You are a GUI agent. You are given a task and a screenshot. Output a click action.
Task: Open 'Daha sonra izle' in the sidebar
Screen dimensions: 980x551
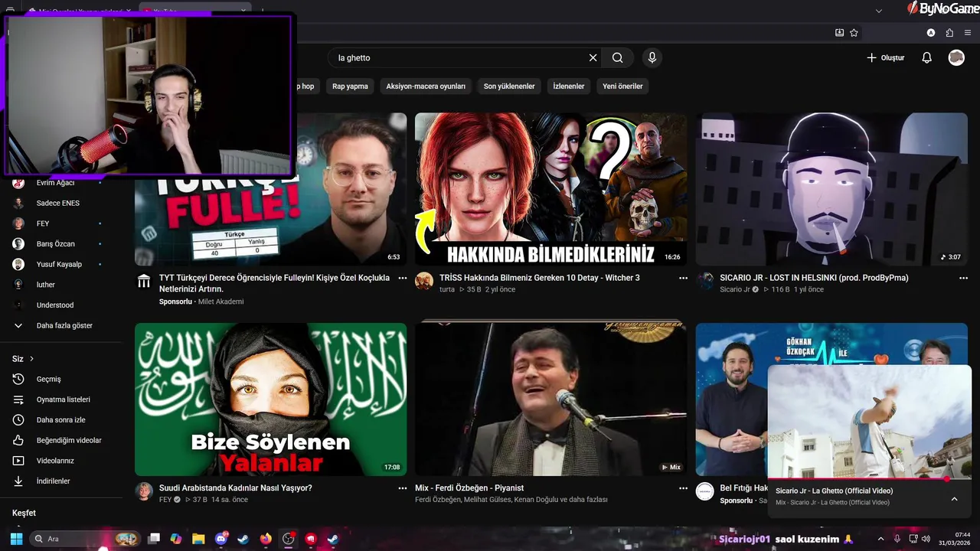coord(61,420)
